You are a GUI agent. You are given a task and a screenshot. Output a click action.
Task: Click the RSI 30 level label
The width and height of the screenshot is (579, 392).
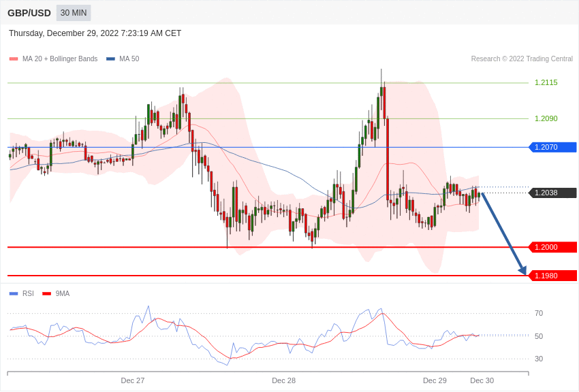[539, 359]
